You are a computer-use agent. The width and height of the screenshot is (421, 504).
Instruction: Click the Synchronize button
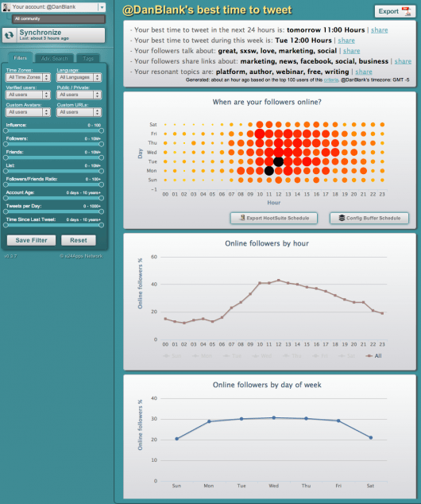54,35
